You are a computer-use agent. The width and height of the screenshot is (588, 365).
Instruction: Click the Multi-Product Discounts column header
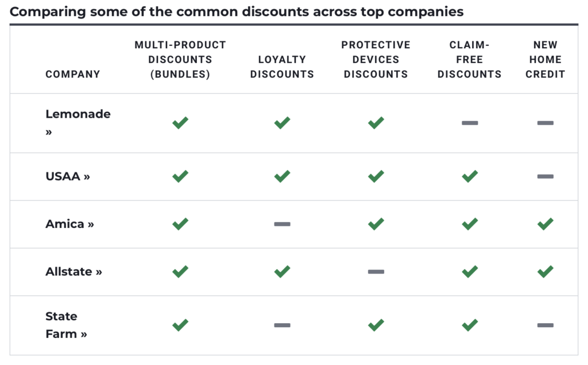[x=180, y=59]
